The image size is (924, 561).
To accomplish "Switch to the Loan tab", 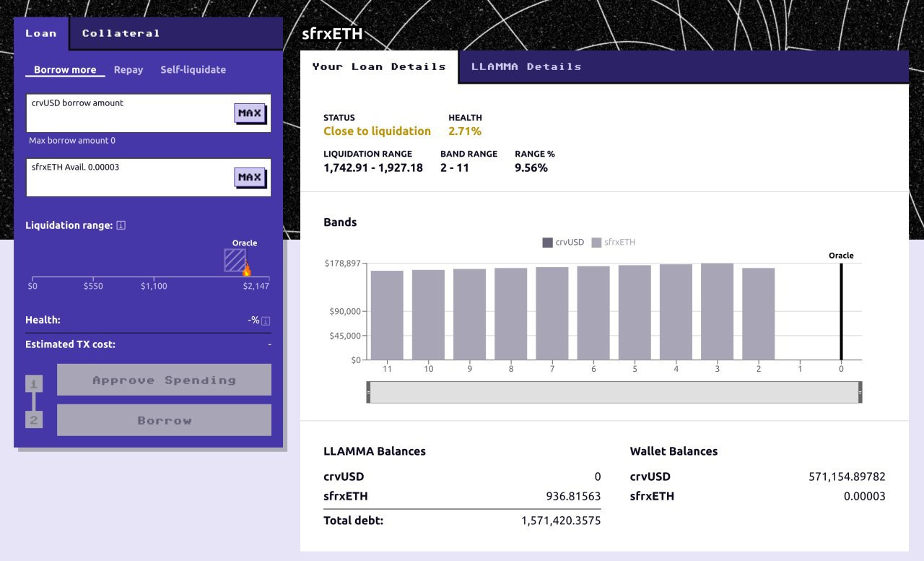I will (41, 33).
